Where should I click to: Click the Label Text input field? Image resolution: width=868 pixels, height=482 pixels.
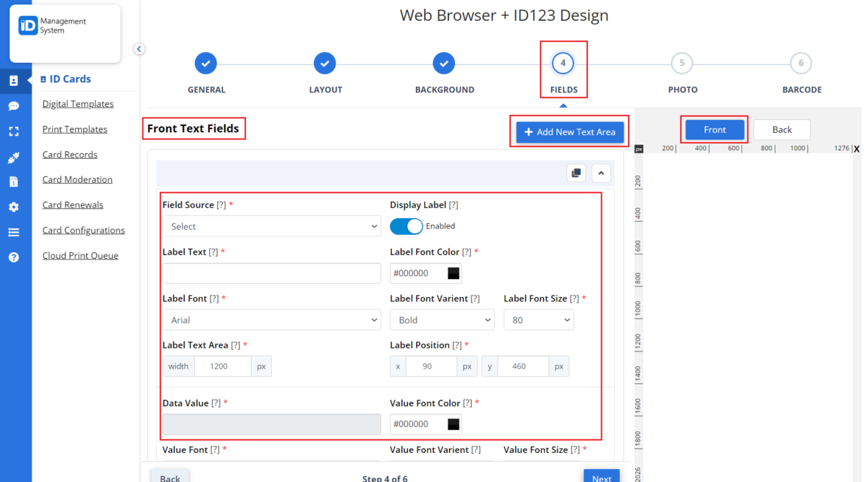pos(271,273)
